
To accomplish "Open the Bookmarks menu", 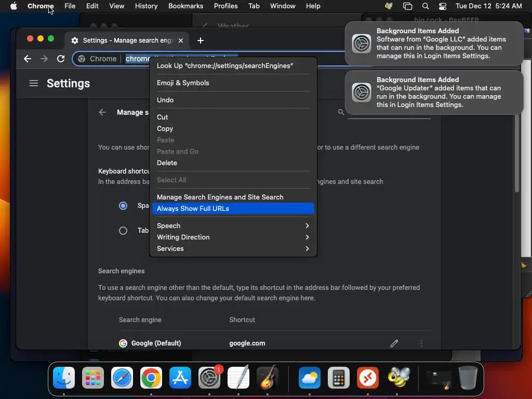I will pyautogui.click(x=185, y=6).
